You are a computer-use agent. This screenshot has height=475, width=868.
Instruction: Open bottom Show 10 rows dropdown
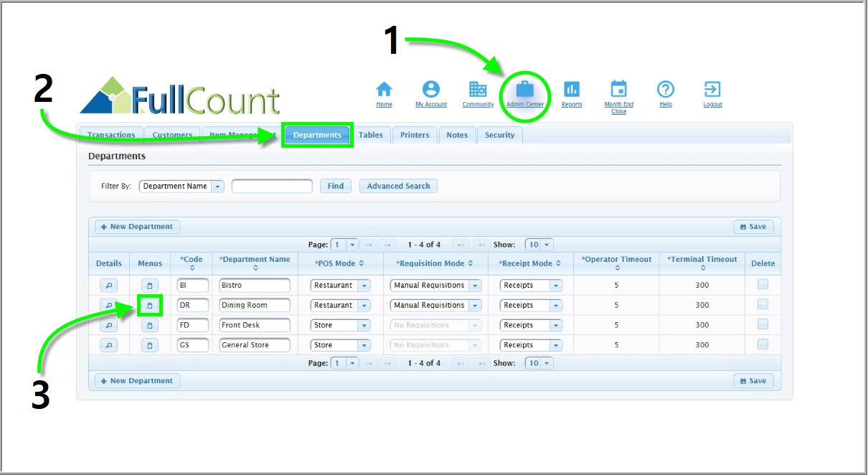pyautogui.click(x=539, y=363)
